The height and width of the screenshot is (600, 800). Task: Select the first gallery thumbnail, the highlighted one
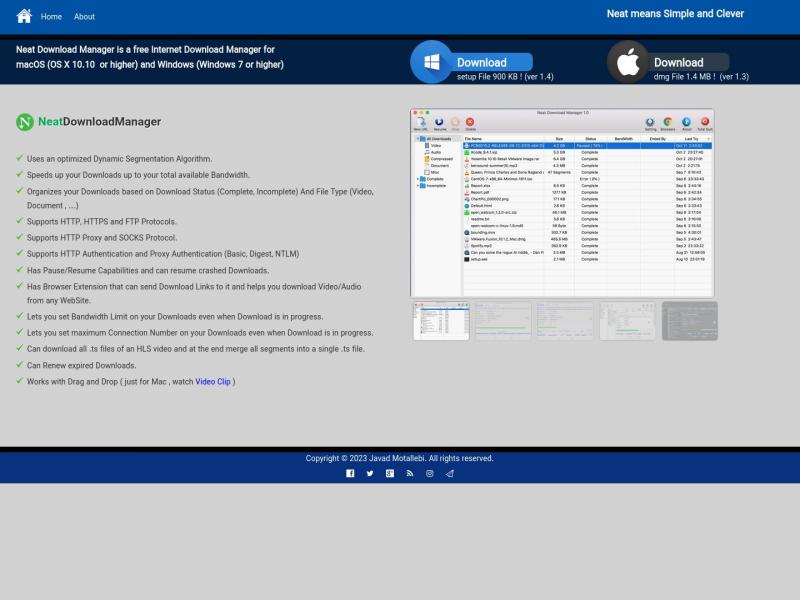click(441, 321)
